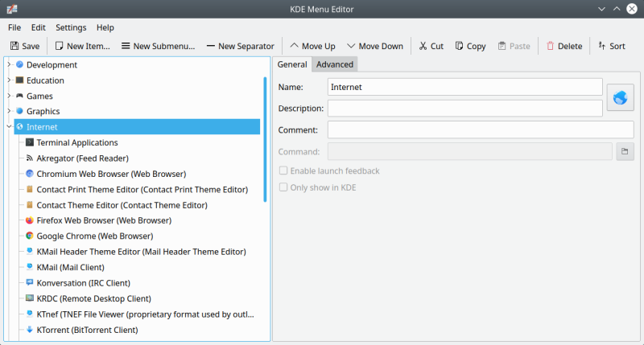Click the Cut scissors icon
This screenshot has height=345, width=644.
point(423,46)
